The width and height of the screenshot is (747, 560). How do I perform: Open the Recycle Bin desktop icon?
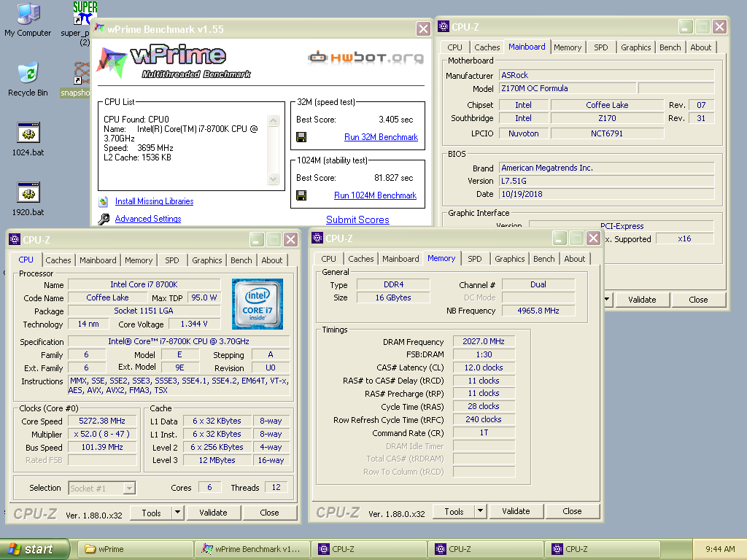pyautogui.click(x=28, y=79)
